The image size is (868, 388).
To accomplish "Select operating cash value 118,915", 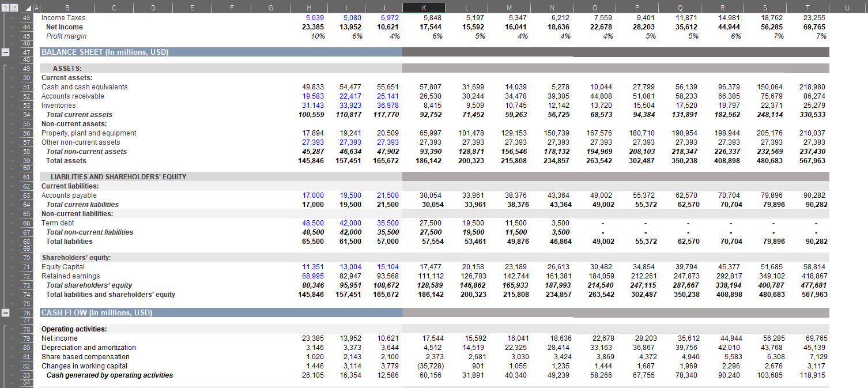I will click(x=813, y=375).
